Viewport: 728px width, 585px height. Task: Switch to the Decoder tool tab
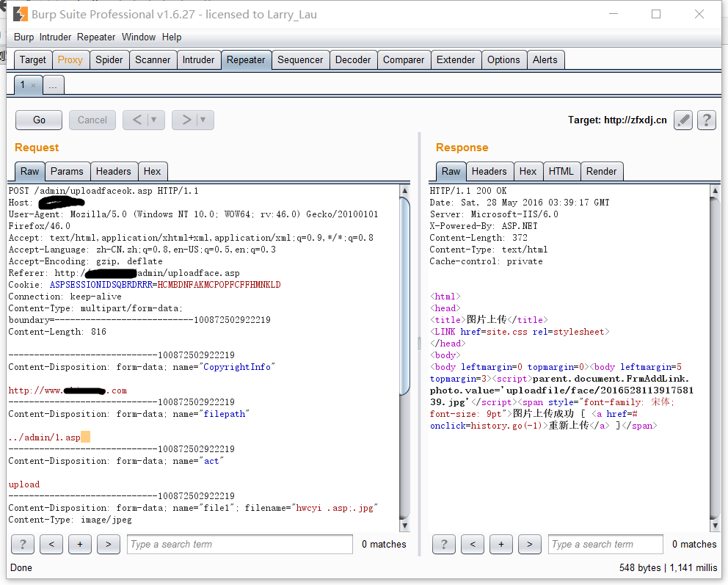pos(353,60)
